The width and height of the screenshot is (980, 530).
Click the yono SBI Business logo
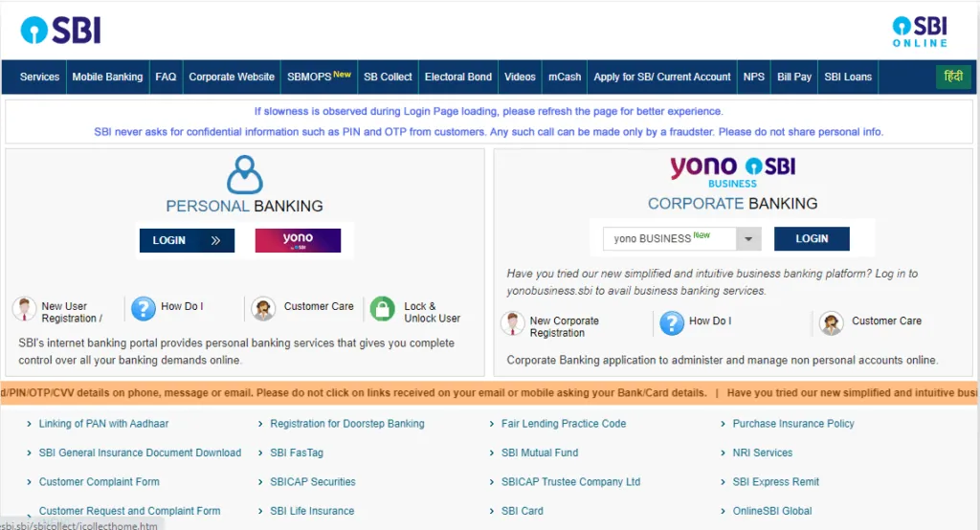732,172
